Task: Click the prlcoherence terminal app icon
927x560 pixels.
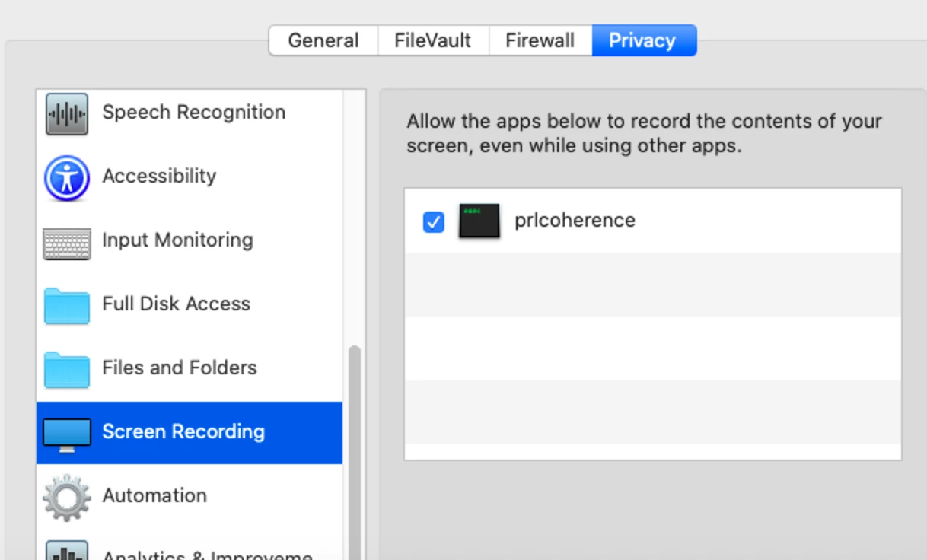Action: pyautogui.click(x=479, y=221)
